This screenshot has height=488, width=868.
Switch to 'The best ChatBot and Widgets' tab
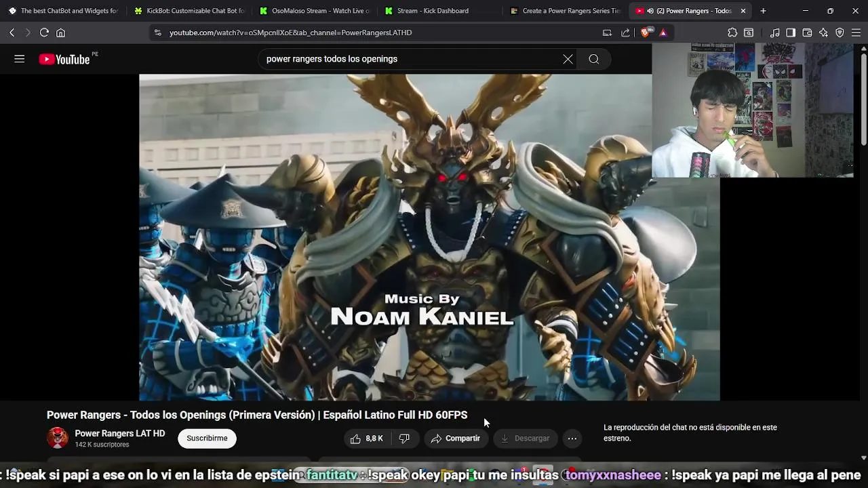tap(62, 11)
